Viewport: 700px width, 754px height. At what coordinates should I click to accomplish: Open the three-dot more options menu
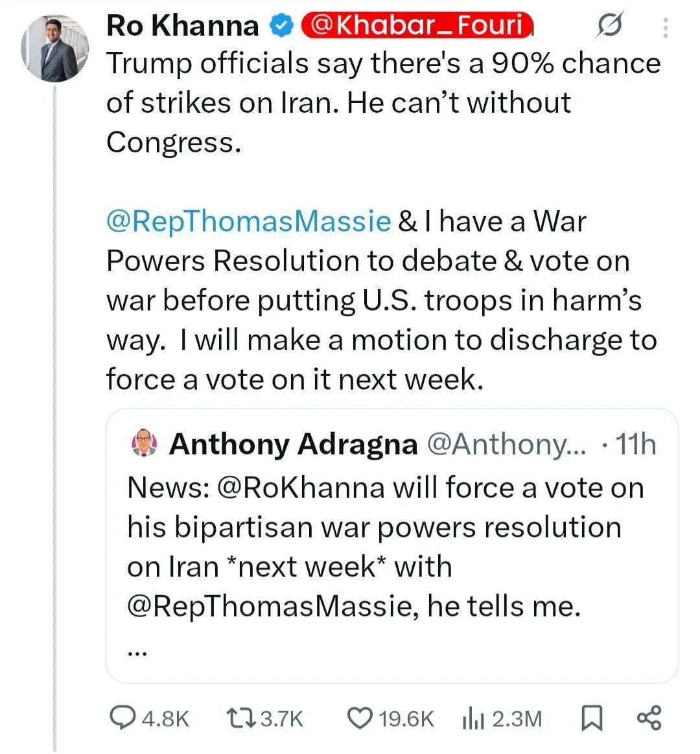pyautogui.click(x=665, y=27)
